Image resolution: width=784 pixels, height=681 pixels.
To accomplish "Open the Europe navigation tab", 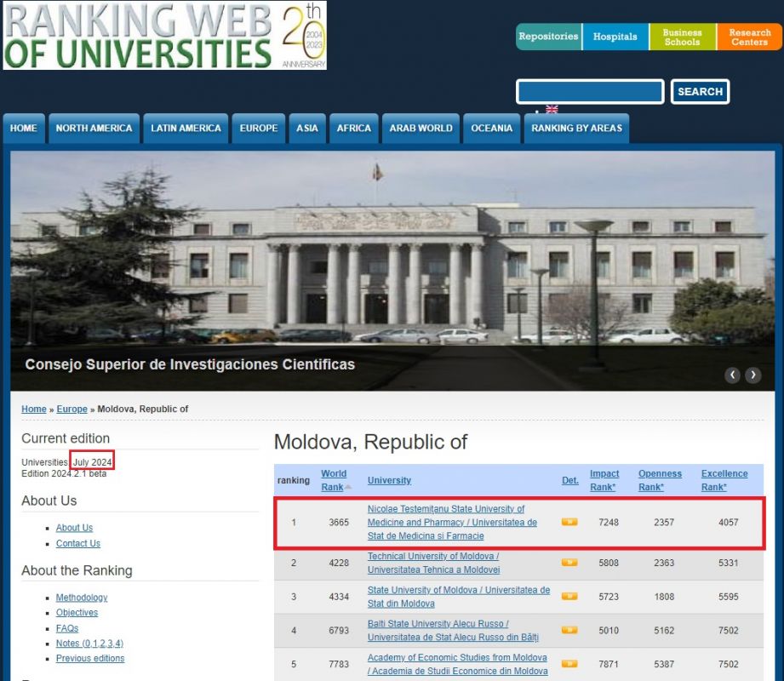I will click(x=258, y=129).
